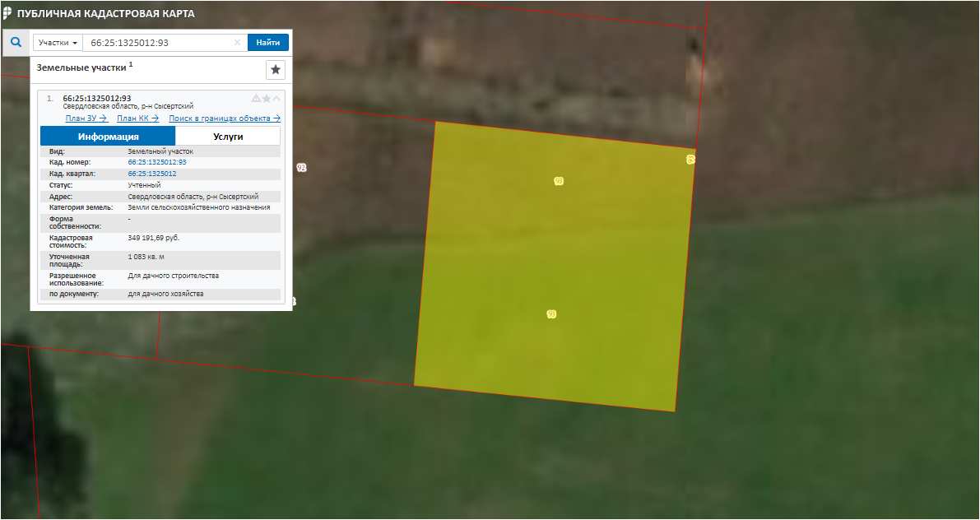Screen dimensions: 980x520
Task: Click the result title 66:25:1325012:93
Action: [x=96, y=99]
